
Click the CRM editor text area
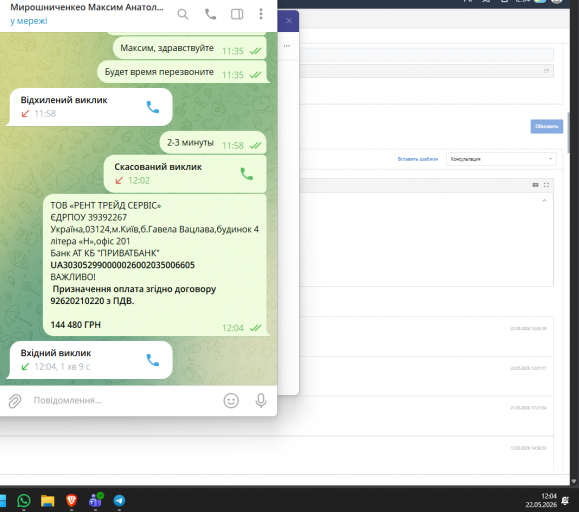(x=426, y=239)
